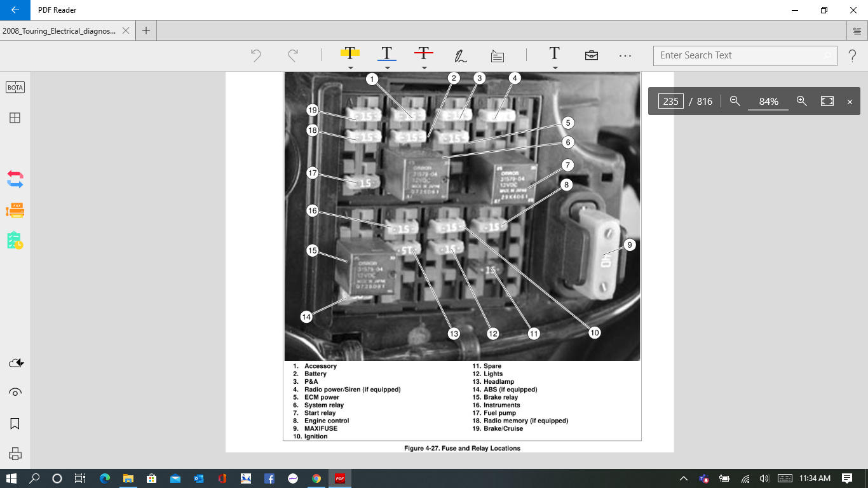Choose the freehand ink pen tool

tap(461, 56)
